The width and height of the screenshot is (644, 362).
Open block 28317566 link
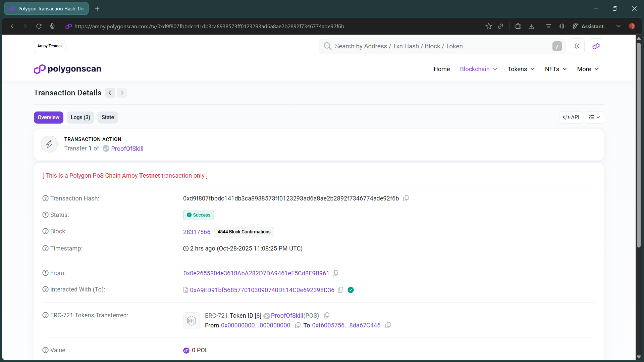coord(197,232)
